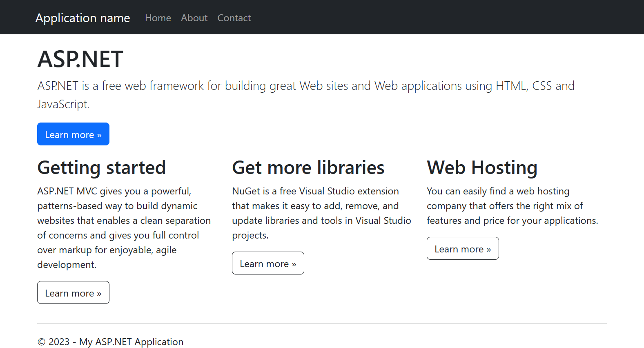Click the word JavaScript in intro text
The width and height of the screenshot is (644, 348).
pyautogui.click(x=62, y=104)
